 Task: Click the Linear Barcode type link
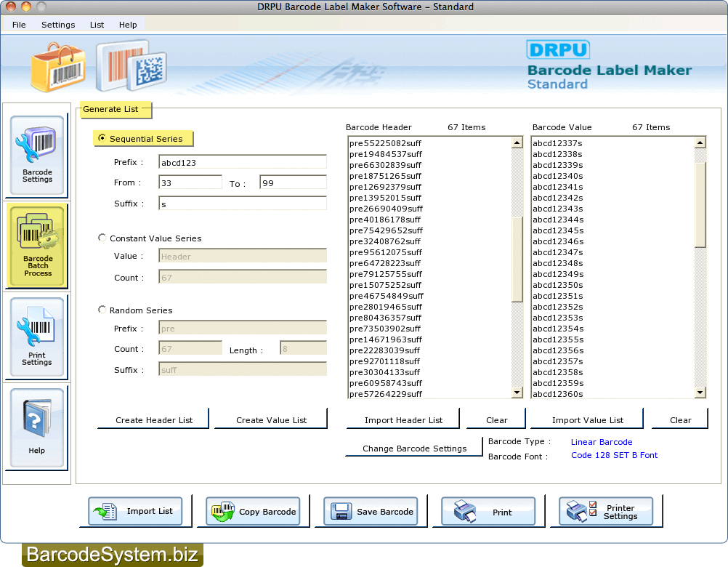(602, 442)
